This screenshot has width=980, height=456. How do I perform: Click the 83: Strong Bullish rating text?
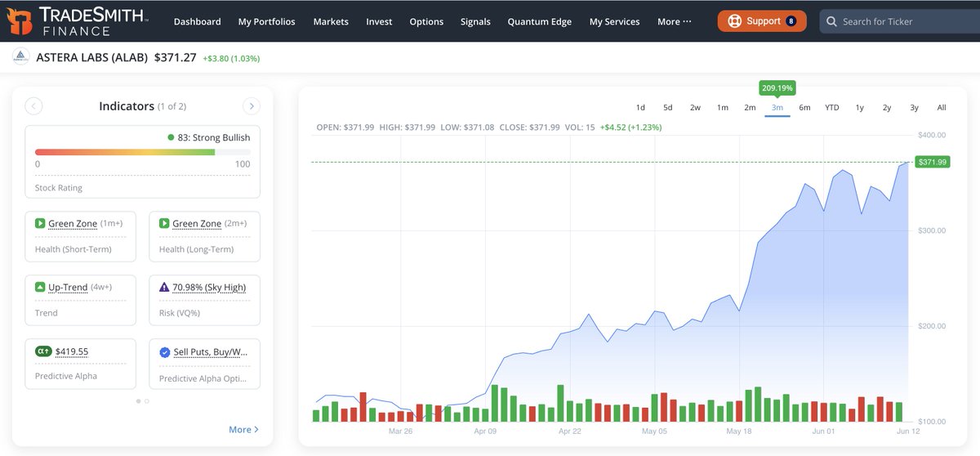coord(214,137)
